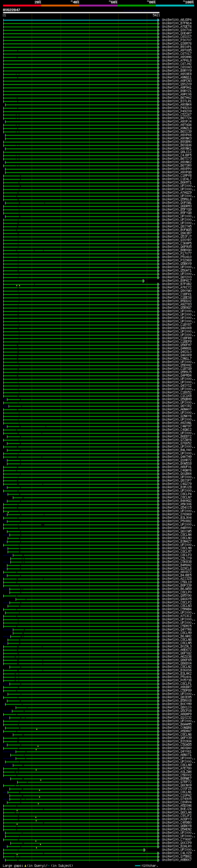Click the red 20% identity legend bar
The height and width of the screenshot is (868, 197).
tap(22, 6)
